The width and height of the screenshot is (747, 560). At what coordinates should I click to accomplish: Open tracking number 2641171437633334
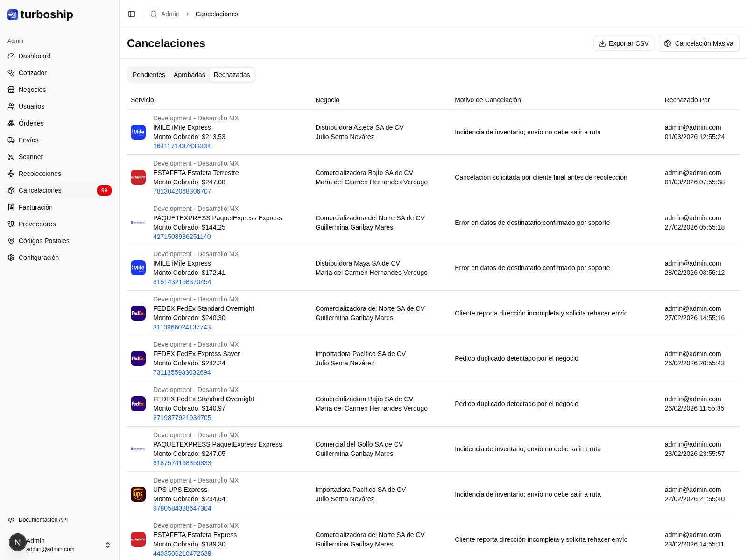click(182, 146)
